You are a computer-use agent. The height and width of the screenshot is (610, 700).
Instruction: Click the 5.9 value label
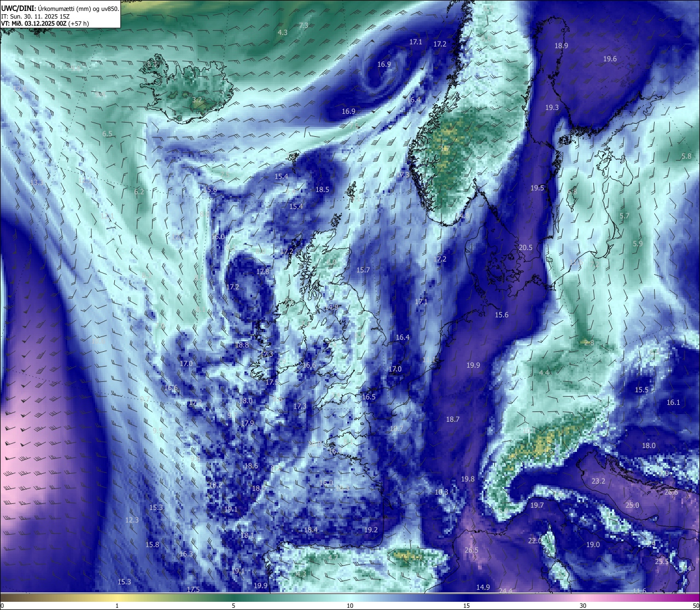coord(638,244)
